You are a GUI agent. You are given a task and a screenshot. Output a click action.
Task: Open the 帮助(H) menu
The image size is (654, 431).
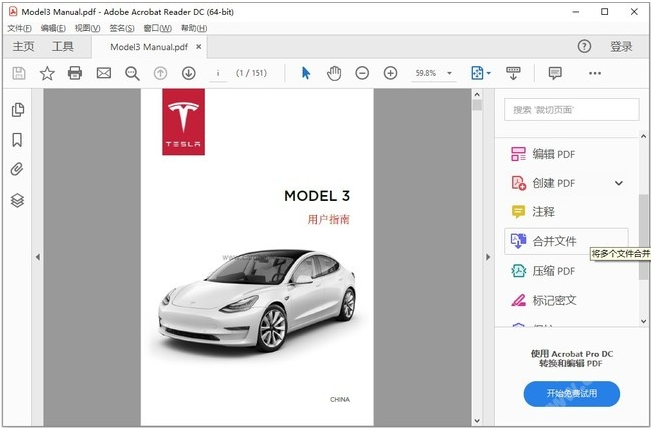(194, 28)
